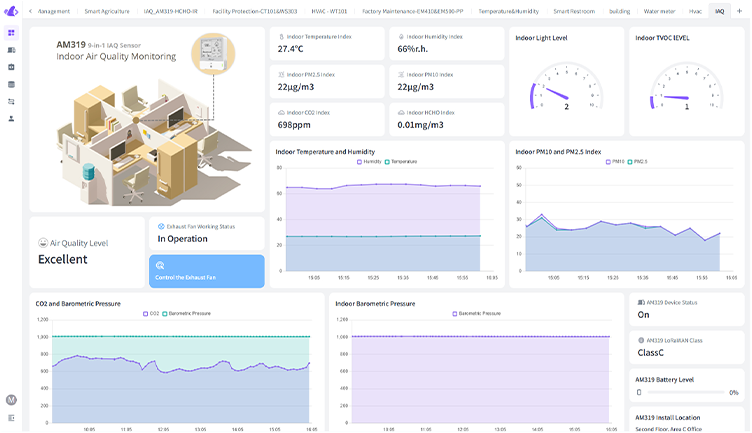Toggle Barometric Pressure legend in Indoor Barometric chart
Screen dimensions: 752x433
click(x=476, y=313)
